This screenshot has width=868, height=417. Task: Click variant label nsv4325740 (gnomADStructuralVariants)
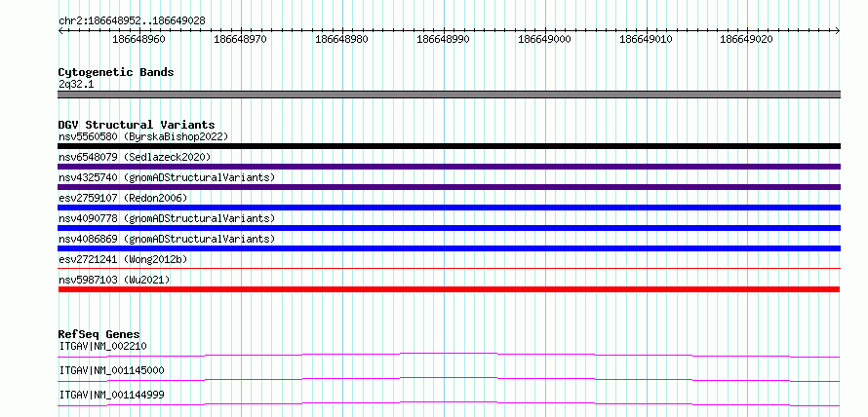coord(167,177)
